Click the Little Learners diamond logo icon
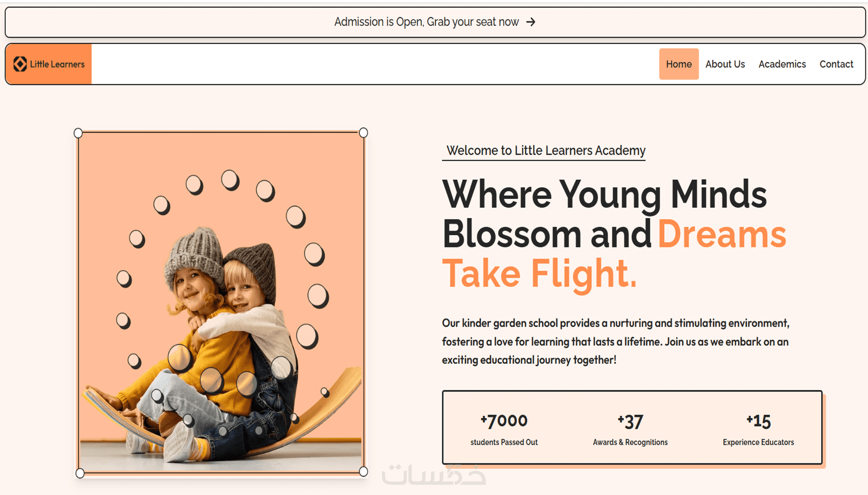This screenshot has width=868, height=495. click(x=20, y=64)
